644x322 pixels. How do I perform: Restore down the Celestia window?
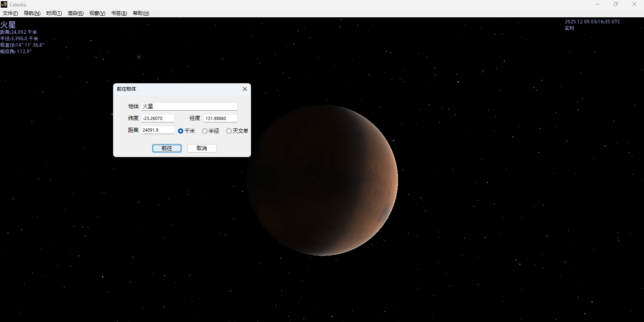[616, 4]
